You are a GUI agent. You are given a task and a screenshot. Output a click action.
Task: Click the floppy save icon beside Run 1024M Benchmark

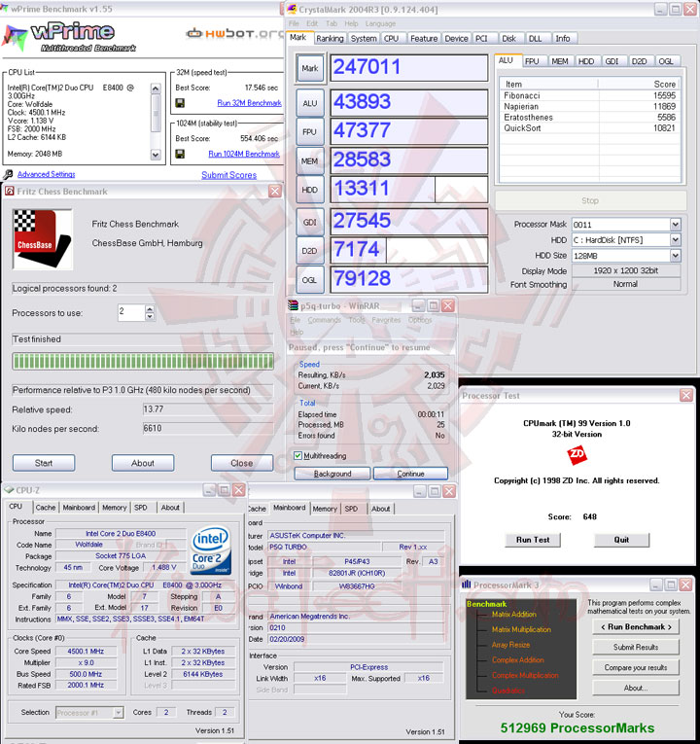[180, 154]
